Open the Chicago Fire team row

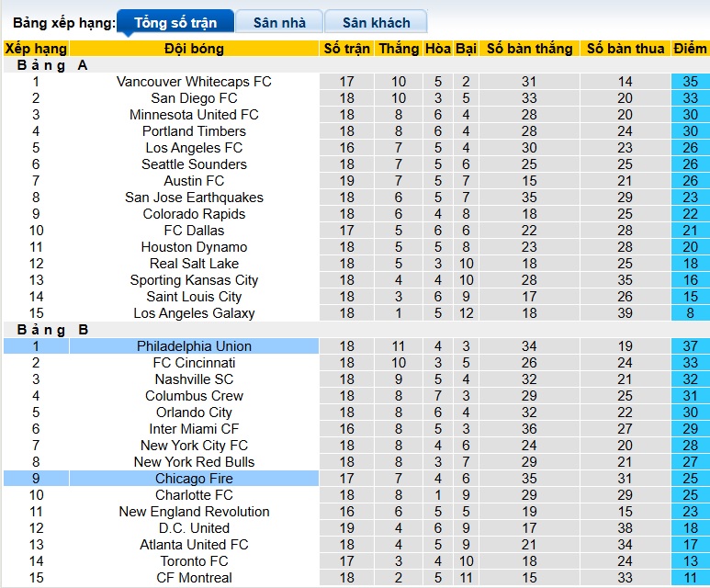[x=194, y=479]
